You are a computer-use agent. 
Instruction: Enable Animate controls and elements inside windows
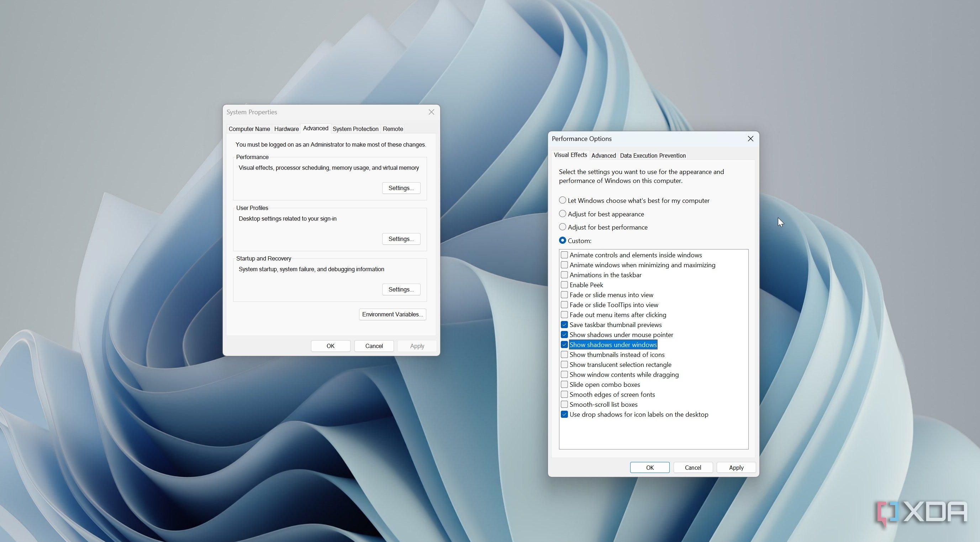[564, 255]
